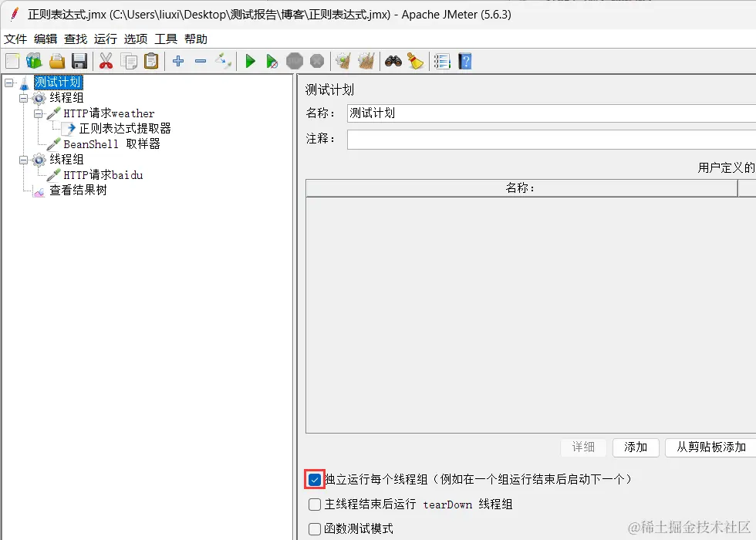Viewport: 756px width, 540px height.
Task: Collapse all tree nodes with minus icon
Action: (201, 61)
